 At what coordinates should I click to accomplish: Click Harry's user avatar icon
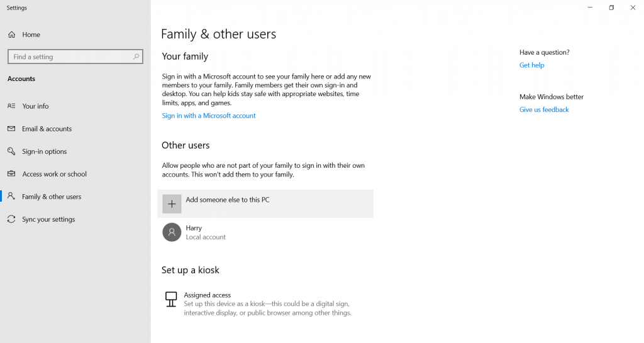point(172,232)
